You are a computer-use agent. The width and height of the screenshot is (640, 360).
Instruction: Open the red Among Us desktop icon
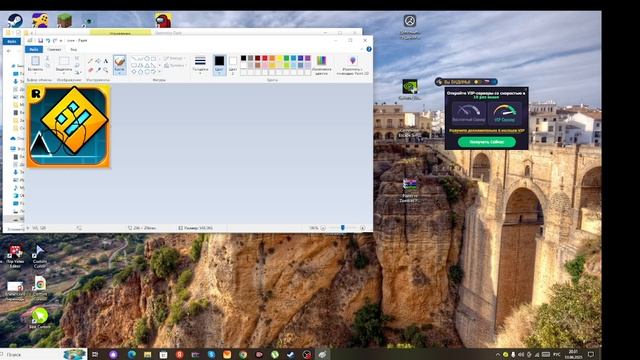163,20
